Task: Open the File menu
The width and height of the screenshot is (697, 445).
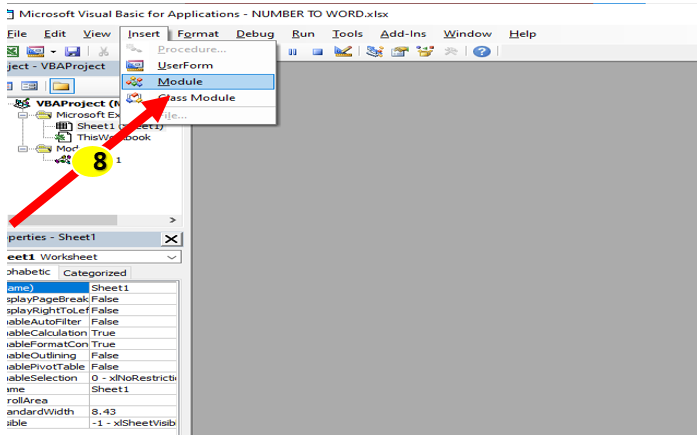Action: (x=17, y=34)
